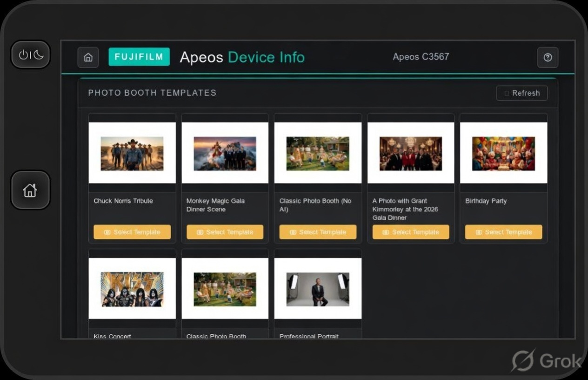
Task: Open the home icon in the header bar
Action: (88, 57)
